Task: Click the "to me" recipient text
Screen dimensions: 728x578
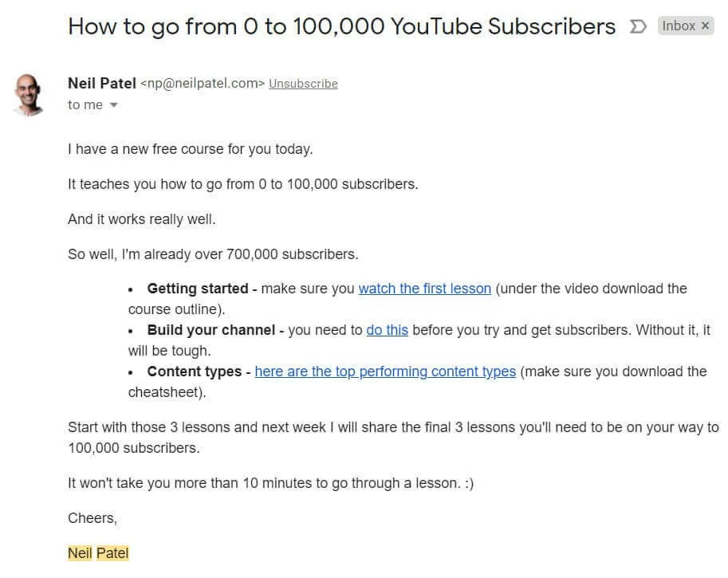Action: tap(85, 105)
